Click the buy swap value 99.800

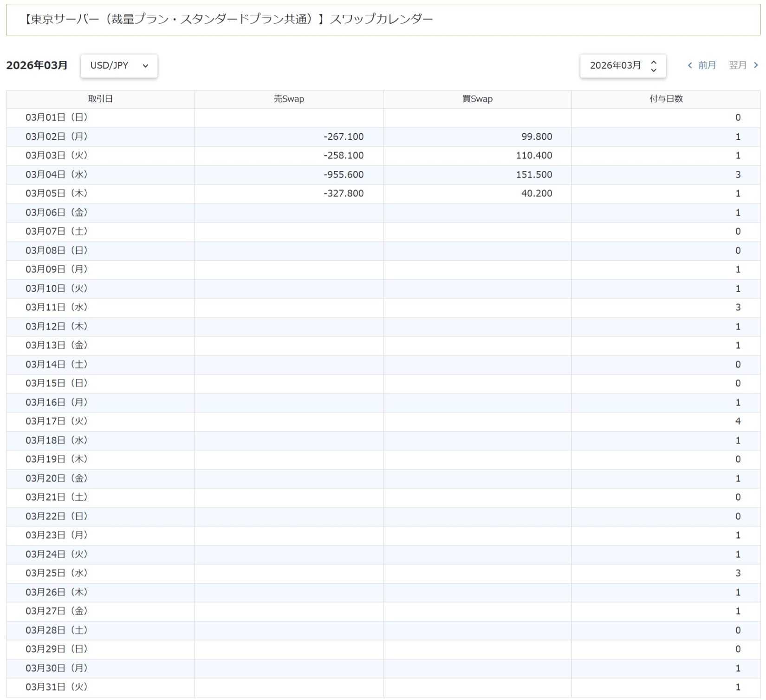coord(537,137)
